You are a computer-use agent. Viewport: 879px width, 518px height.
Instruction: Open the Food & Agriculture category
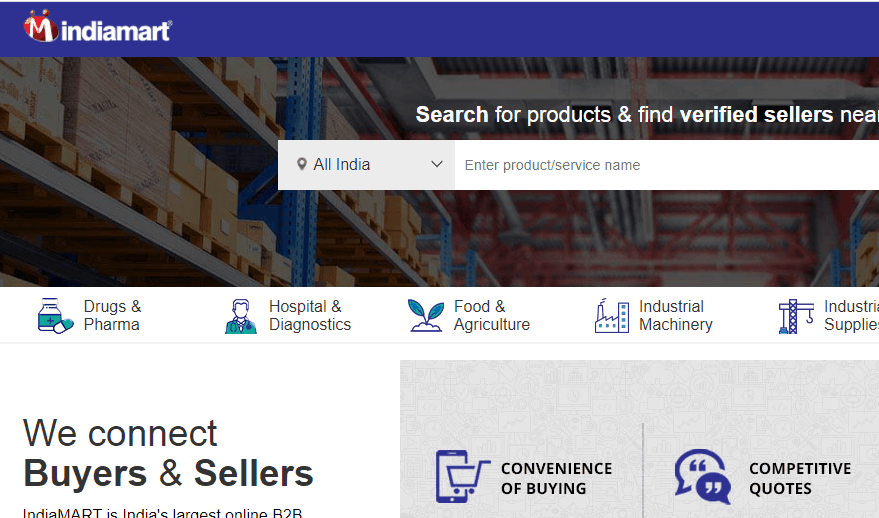(x=492, y=316)
